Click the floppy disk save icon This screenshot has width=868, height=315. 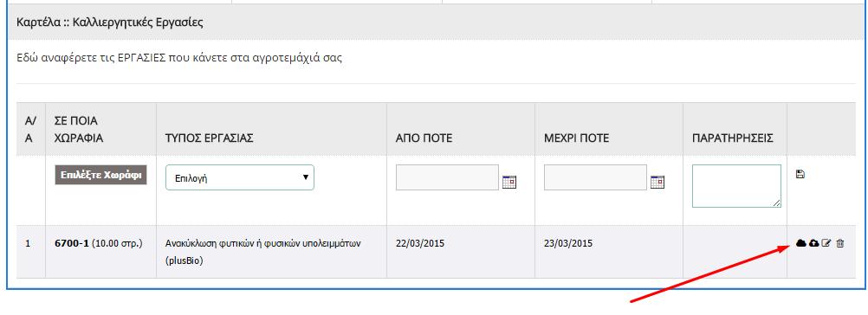tap(800, 174)
